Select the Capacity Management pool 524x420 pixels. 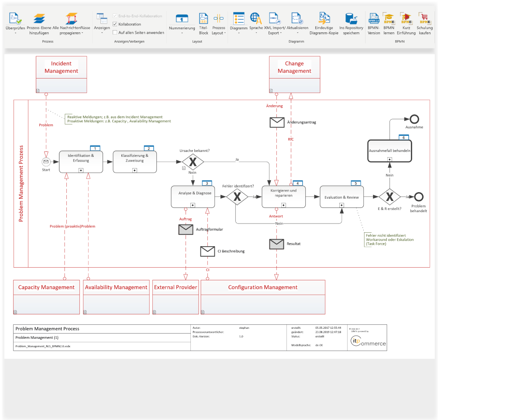click(46, 297)
